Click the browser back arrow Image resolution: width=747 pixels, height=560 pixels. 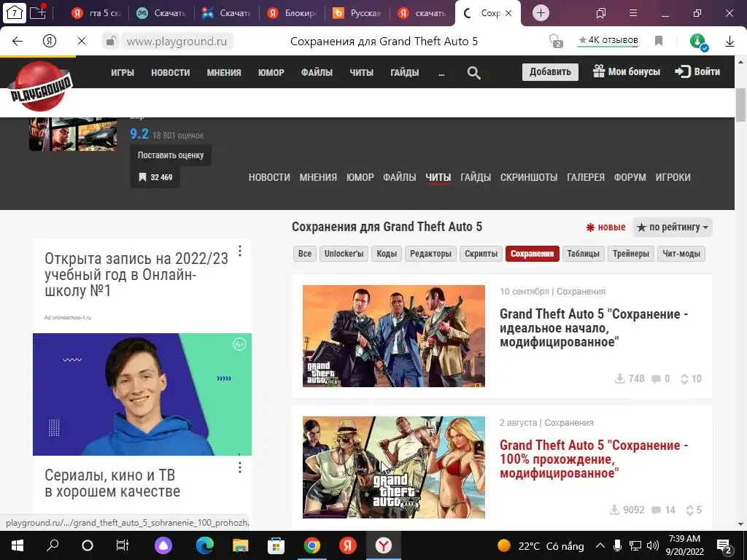click(x=18, y=42)
